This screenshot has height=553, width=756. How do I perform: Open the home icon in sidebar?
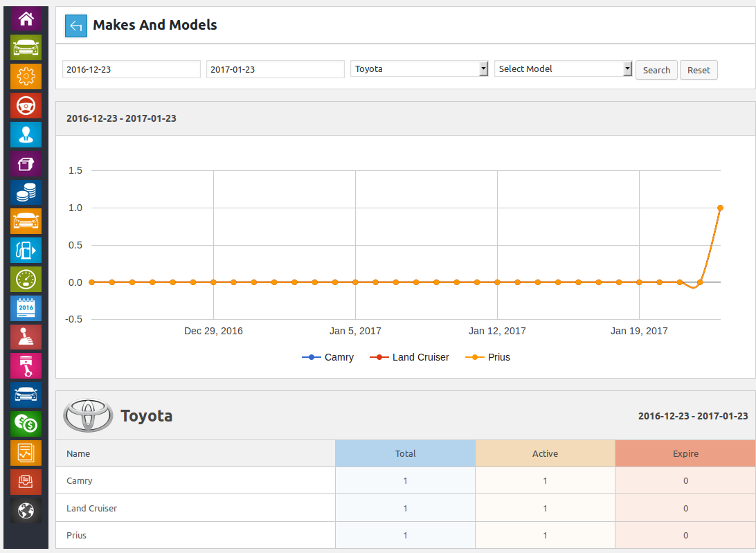[26, 19]
